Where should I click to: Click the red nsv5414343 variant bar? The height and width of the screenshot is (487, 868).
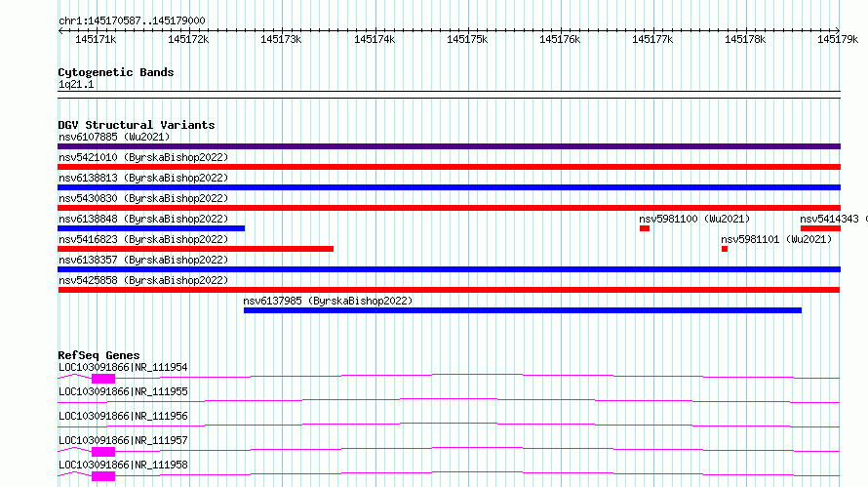(x=820, y=228)
